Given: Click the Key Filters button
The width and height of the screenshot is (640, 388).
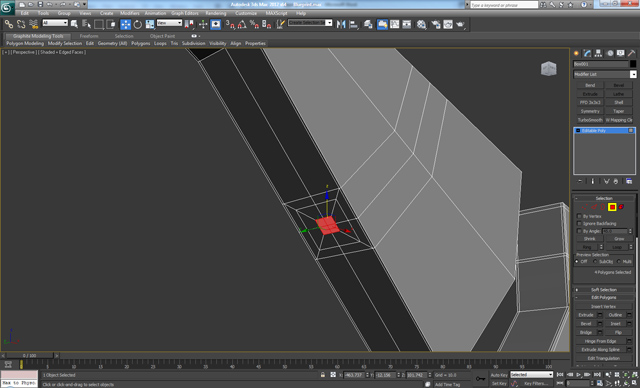Looking at the screenshot, I should (535, 384).
